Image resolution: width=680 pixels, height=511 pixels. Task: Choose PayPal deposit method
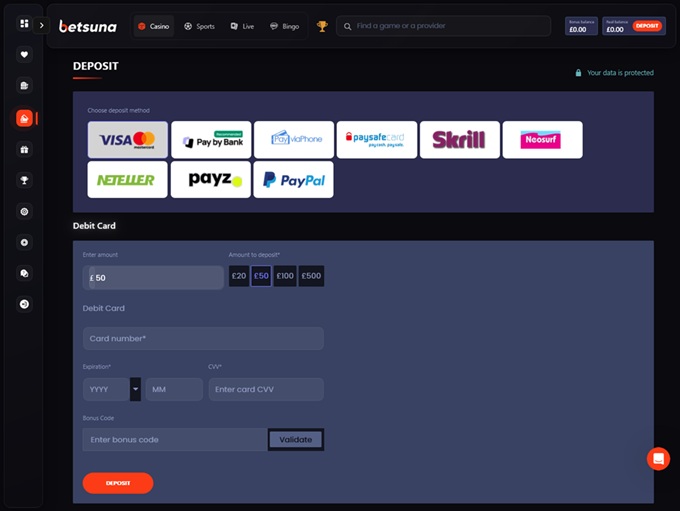tap(294, 180)
